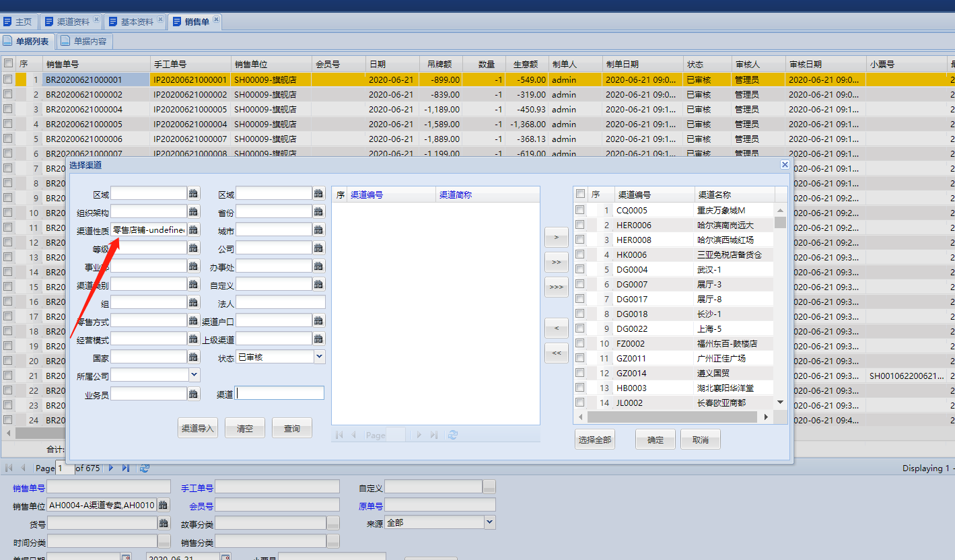
Task: Open lookup for 渠道户口 field
Action: coord(319,321)
